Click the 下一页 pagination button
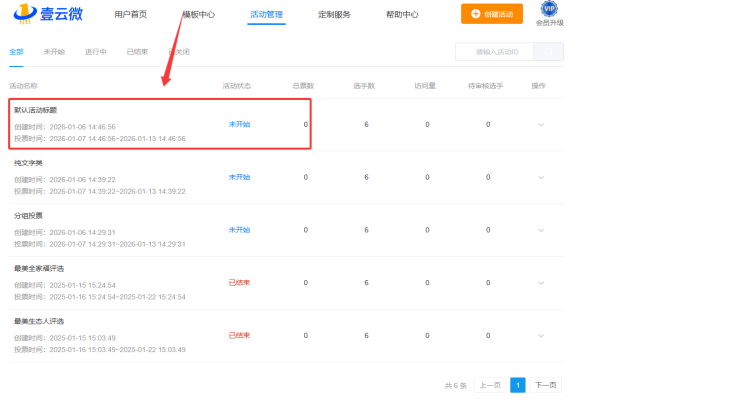 (545, 385)
